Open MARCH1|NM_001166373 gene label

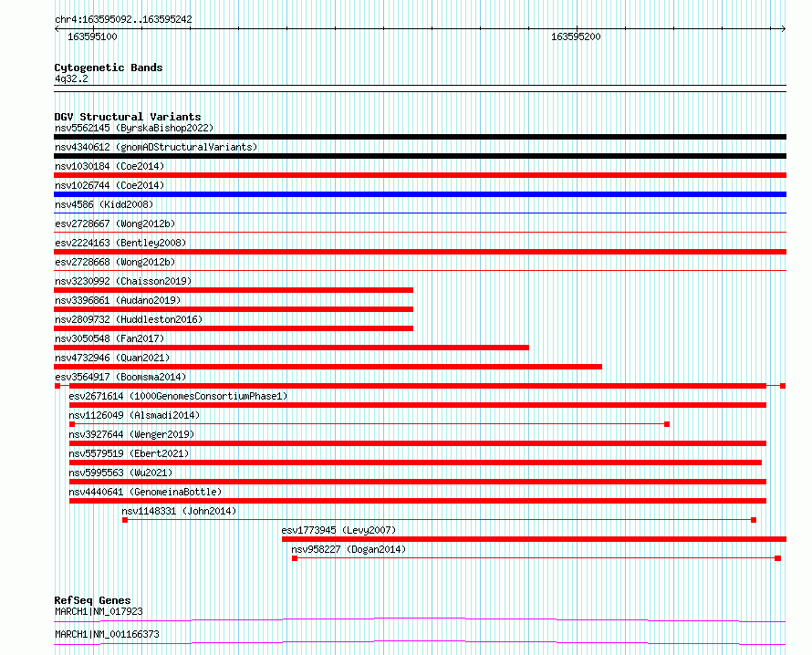(x=107, y=634)
